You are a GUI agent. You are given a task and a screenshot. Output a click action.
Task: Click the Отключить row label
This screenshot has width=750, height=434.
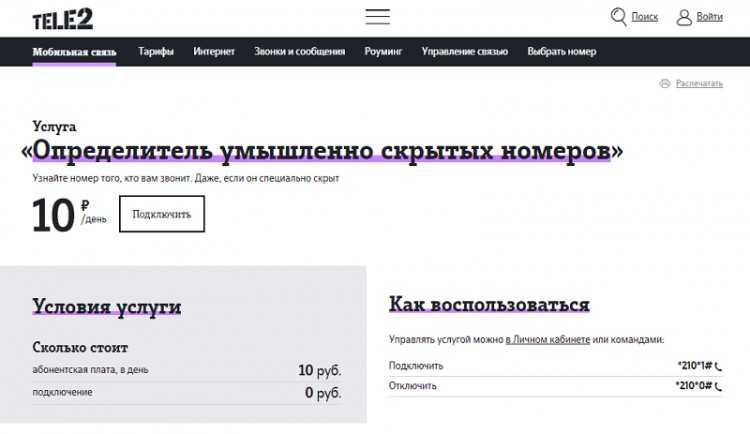pyautogui.click(x=412, y=386)
